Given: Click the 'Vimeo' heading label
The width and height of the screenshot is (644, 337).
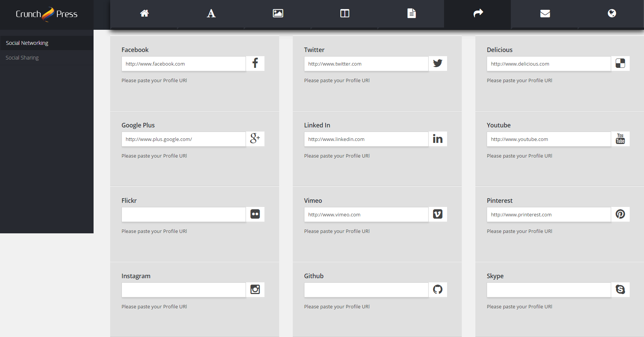Looking at the screenshot, I should pos(313,201).
